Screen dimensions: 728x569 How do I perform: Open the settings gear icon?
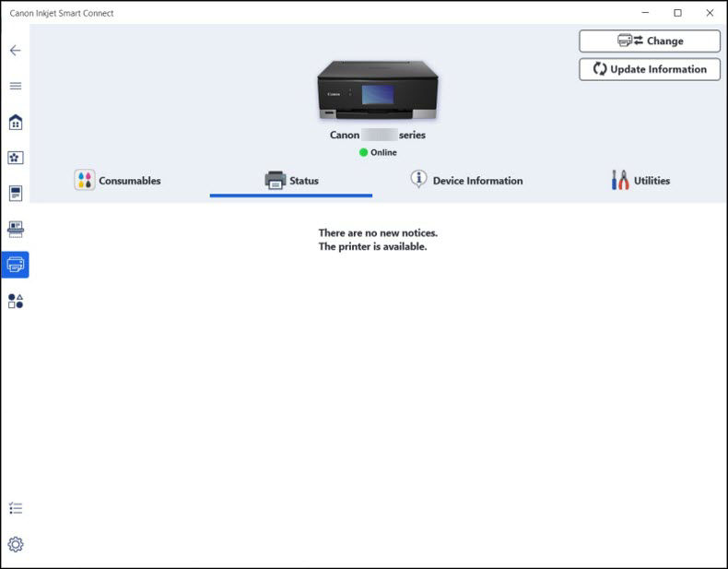15,544
